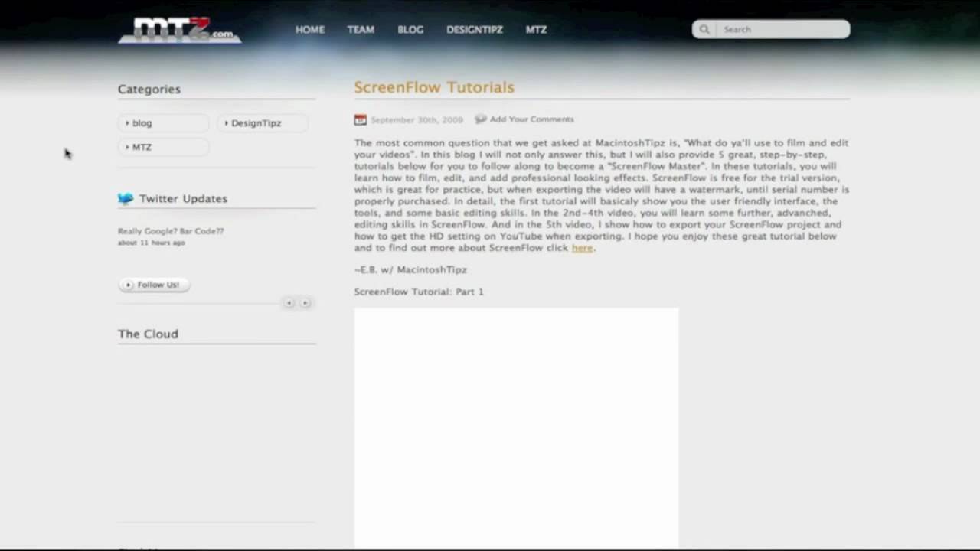Show previous Twitter update arrow
The width and height of the screenshot is (980, 551).
point(289,303)
